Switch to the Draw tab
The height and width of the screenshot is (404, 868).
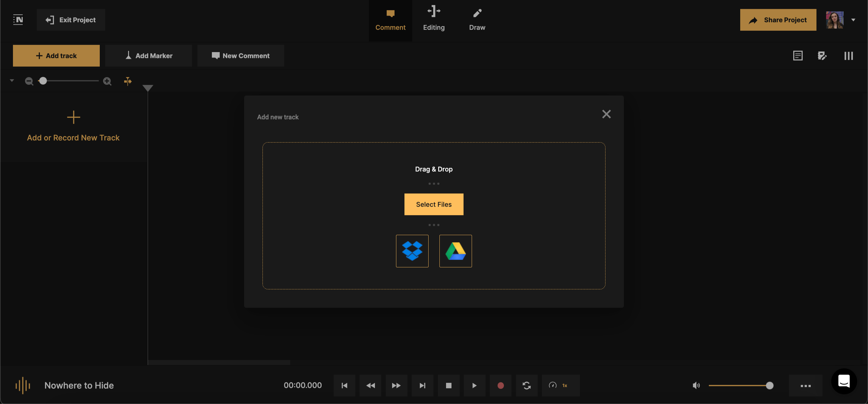(477, 20)
